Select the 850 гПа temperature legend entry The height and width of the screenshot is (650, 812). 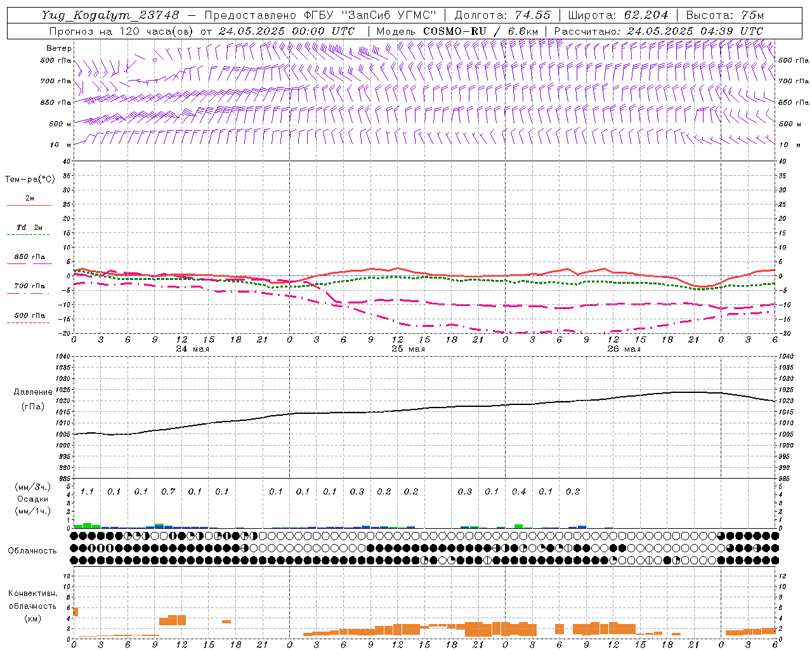coord(30,257)
